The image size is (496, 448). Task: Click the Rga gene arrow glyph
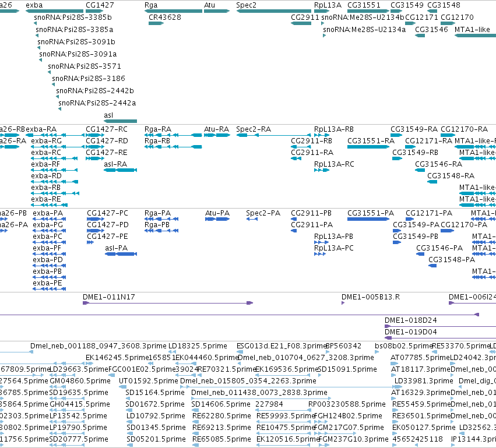click(x=173, y=11)
